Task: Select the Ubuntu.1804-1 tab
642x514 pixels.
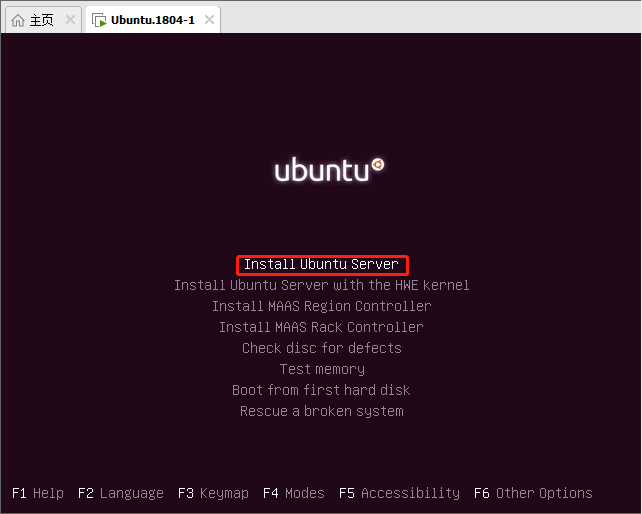Action: tap(153, 20)
